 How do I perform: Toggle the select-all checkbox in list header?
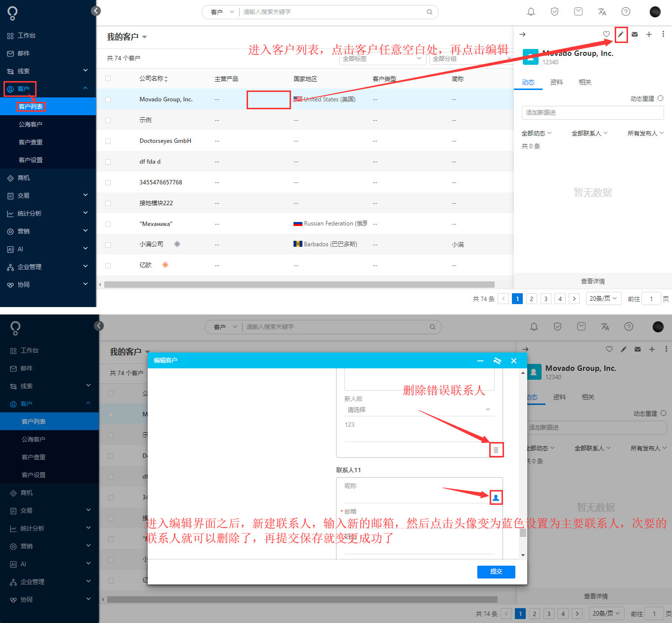pyautogui.click(x=108, y=78)
